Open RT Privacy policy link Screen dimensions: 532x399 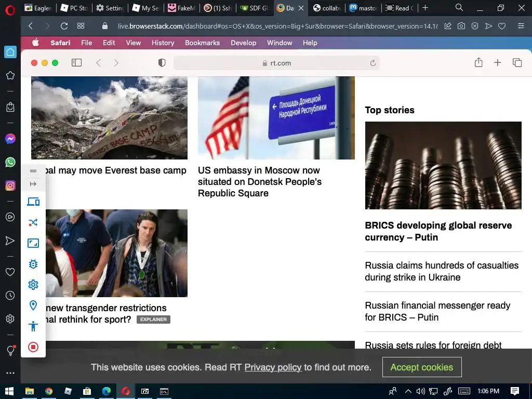click(x=273, y=367)
